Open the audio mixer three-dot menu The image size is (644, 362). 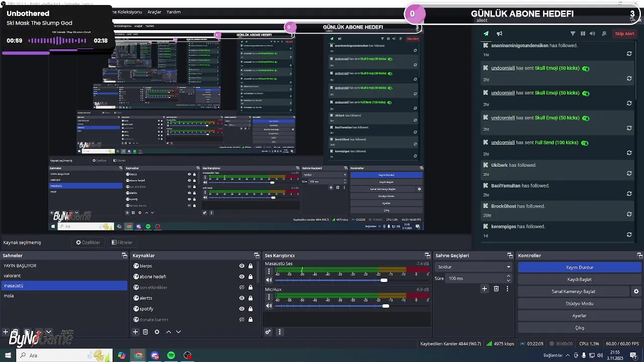pos(280,332)
